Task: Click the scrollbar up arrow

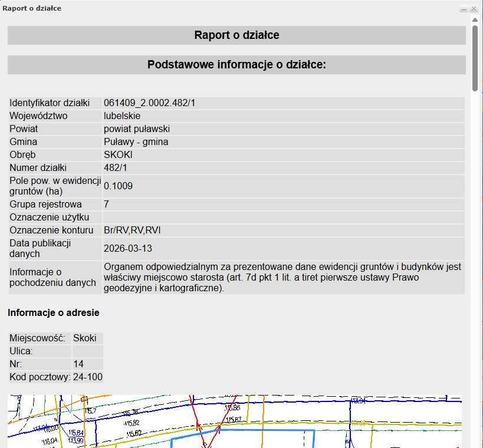Action: pyautogui.click(x=475, y=19)
